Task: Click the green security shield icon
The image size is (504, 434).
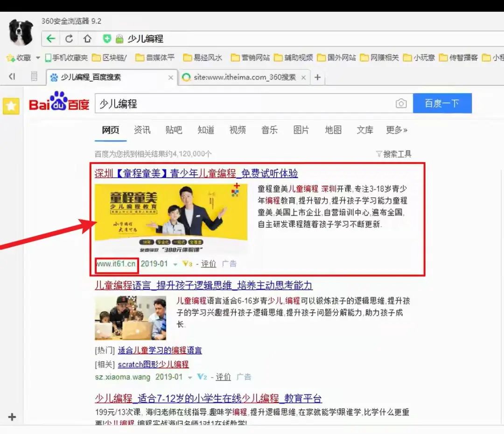Action: (x=107, y=39)
